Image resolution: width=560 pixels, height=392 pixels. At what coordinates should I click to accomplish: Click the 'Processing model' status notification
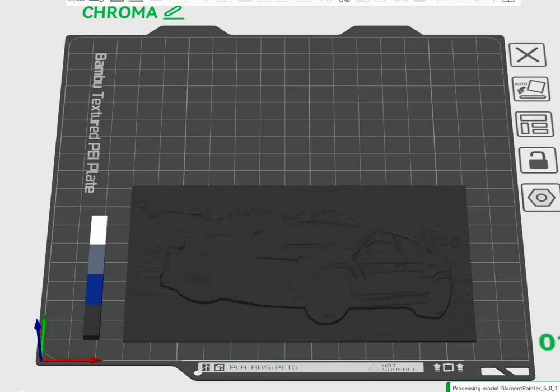(x=504, y=388)
